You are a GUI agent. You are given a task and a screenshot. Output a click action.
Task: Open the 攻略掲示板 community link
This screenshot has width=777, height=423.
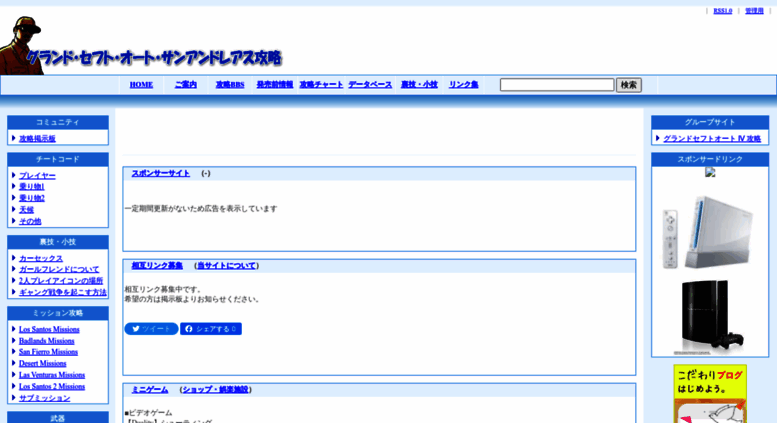[37, 139]
